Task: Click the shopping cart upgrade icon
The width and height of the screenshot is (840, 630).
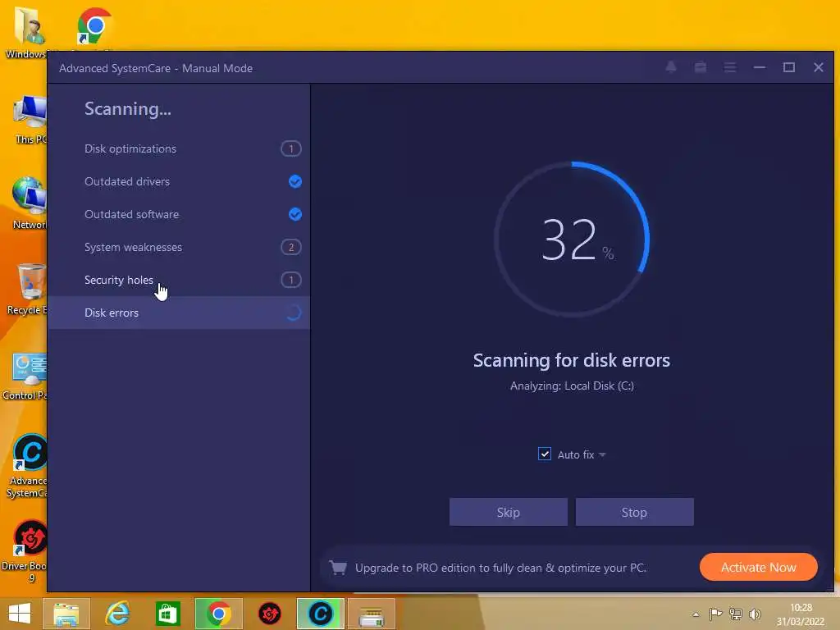Action: pyautogui.click(x=338, y=568)
